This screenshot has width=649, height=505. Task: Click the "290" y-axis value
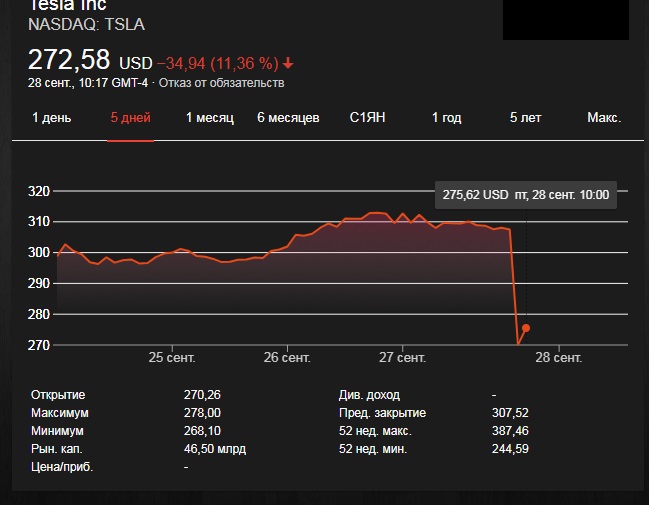click(39, 283)
